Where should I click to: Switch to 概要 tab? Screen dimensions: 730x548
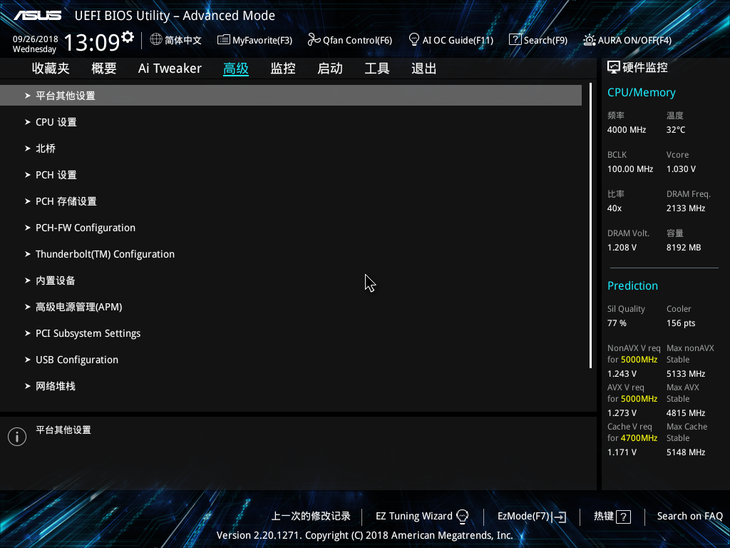tap(103, 68)
